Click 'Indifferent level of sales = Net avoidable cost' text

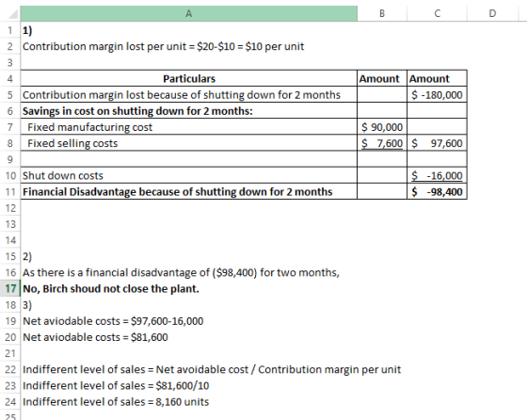pyautogui.click(x=212, y=369)
